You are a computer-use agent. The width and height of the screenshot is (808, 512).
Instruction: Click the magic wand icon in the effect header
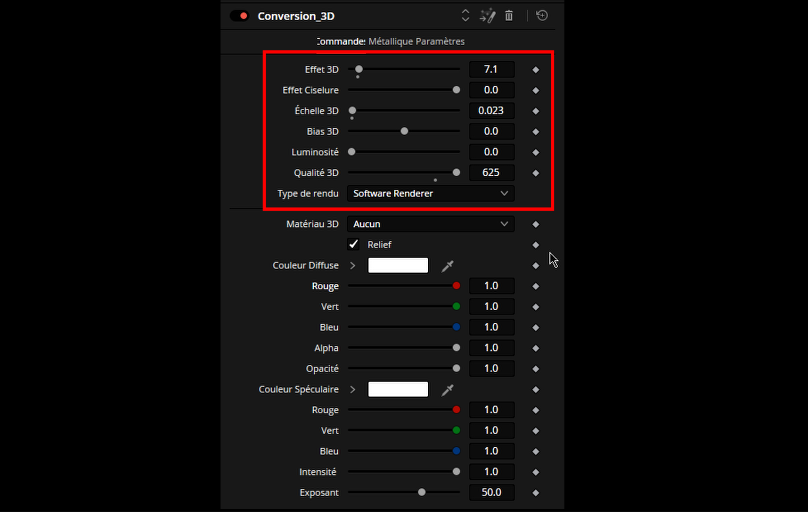(488, 16)
